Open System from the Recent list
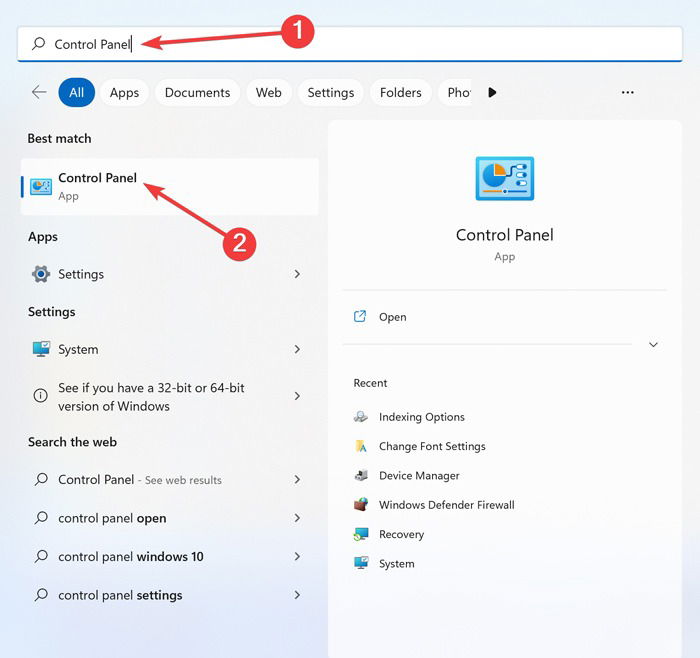This screenshot has height=658, width=700. coord(397,564)
